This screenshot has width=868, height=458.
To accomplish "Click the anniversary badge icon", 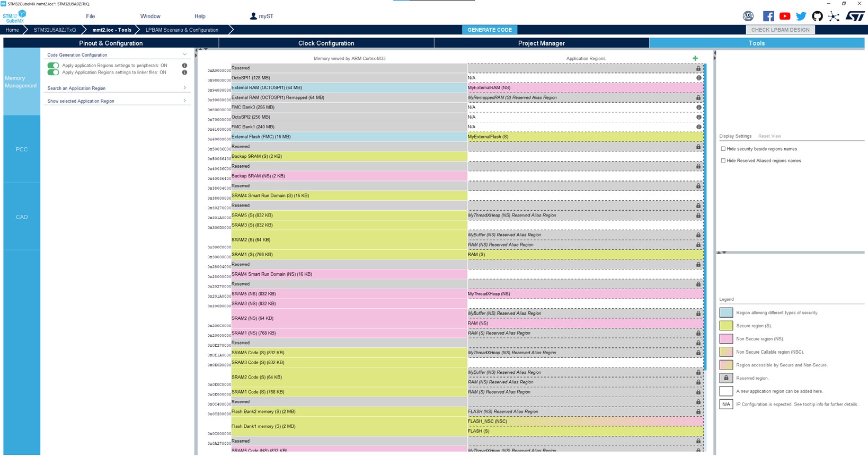I will coord(748,16).
